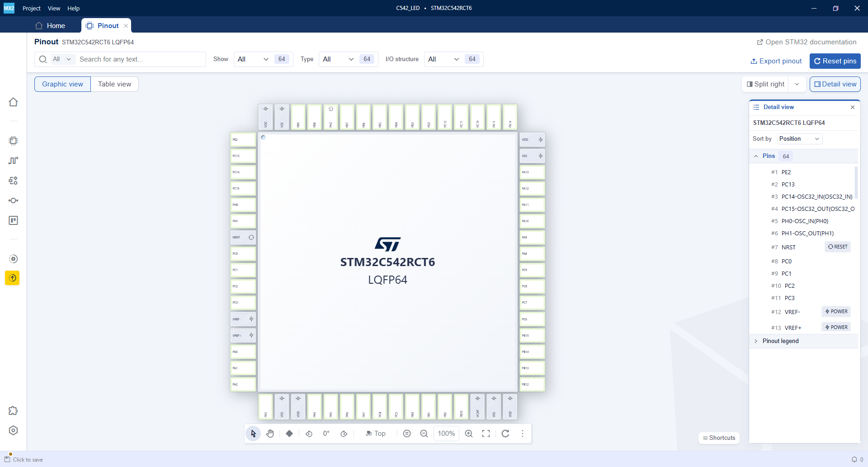Open the chip pinout icon in the sidebar
This screenshot has width=868, height=467.
[13, 141]
